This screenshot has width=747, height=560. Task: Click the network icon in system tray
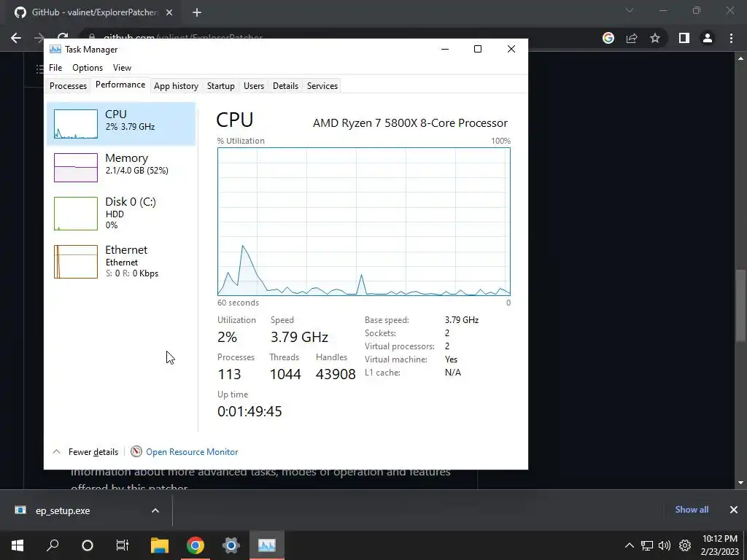click(x=647, y=545)
